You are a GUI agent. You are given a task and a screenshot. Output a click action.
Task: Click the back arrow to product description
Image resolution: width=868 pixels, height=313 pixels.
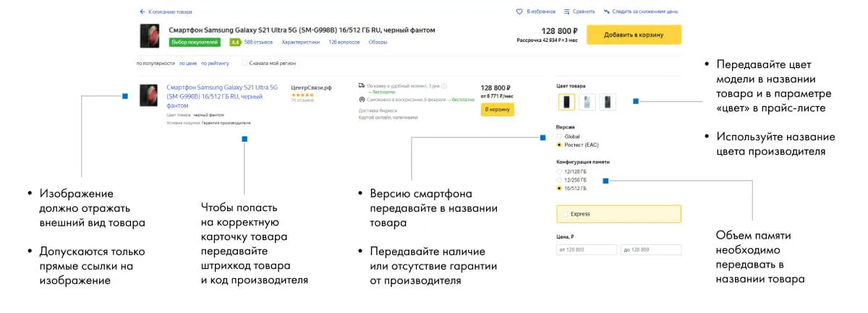click(x=142, y=12)
